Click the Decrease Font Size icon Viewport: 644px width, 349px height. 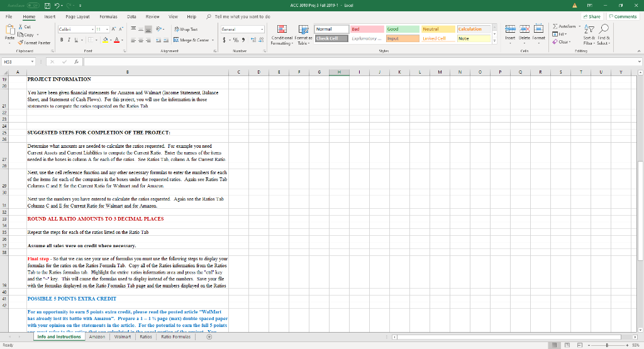121,29
